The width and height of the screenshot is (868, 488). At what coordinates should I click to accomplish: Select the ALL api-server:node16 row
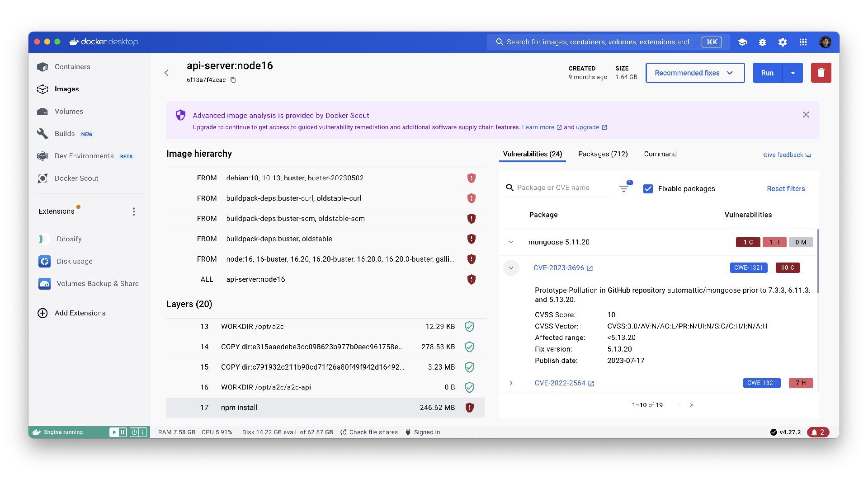point(325,280)
